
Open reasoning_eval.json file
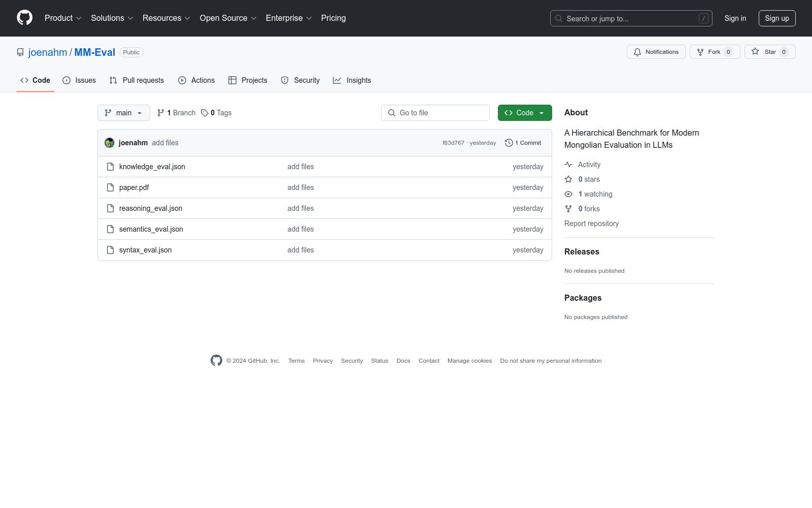pos(151,208)
